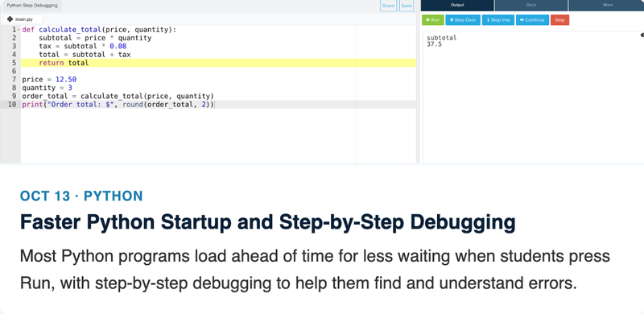
Task: Click the 'OCT 13 · PYTHON' date tag
Action: (81, 196)
